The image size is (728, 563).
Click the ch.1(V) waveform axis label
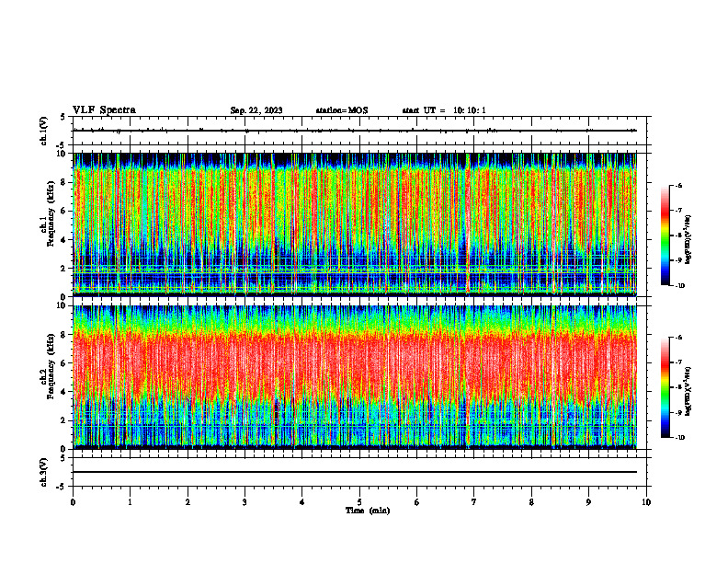pyautogui.click(x=44, y=131)
